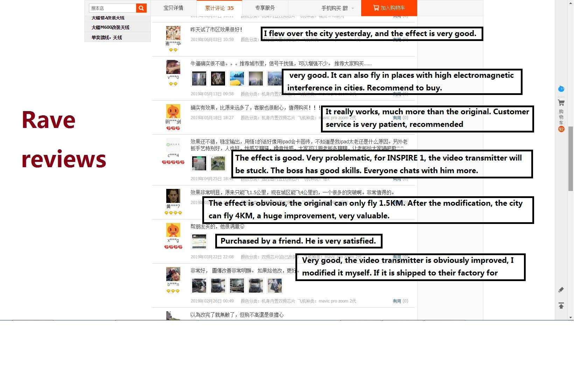The width and height of the screenshot is (588, 368).
Task: Click the scrollbar up arrow
Action: tap(570, 3)
